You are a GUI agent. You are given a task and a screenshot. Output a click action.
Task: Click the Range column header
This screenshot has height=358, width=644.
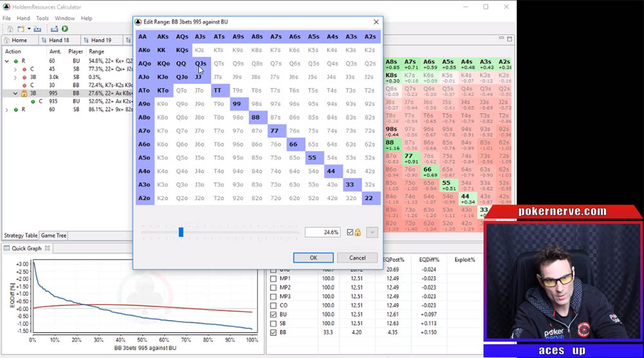[x=97, y=52]
